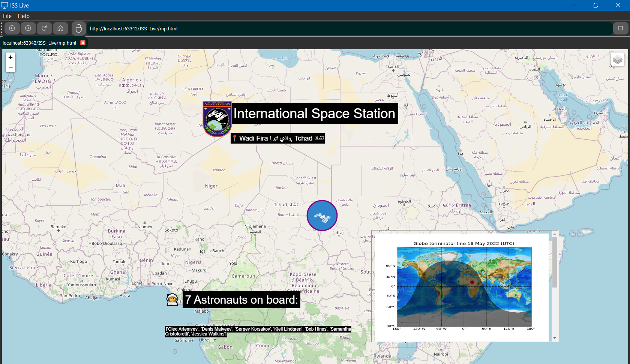Viewport: 630px width, 364px height.
Task: Click the Yamoussoukro city label
Action: pyautogui.click(x=82, y=285)
